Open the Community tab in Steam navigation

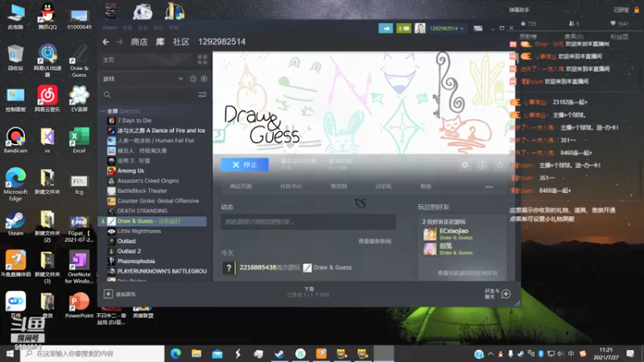[180, 42]
